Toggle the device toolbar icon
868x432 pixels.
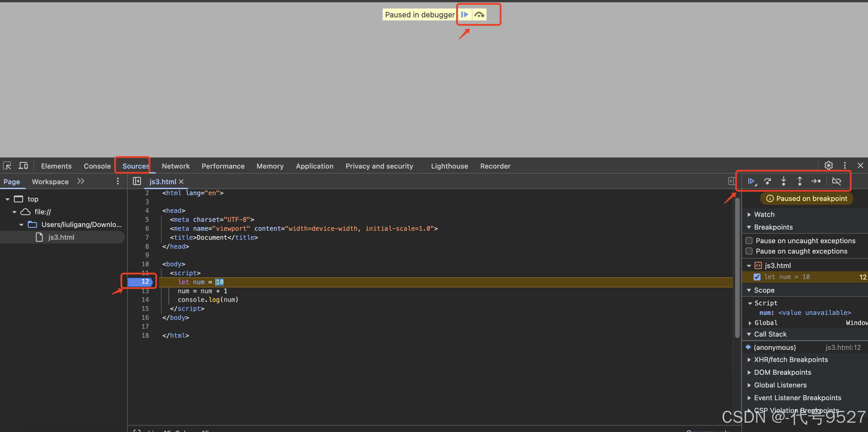click(23, 166)
